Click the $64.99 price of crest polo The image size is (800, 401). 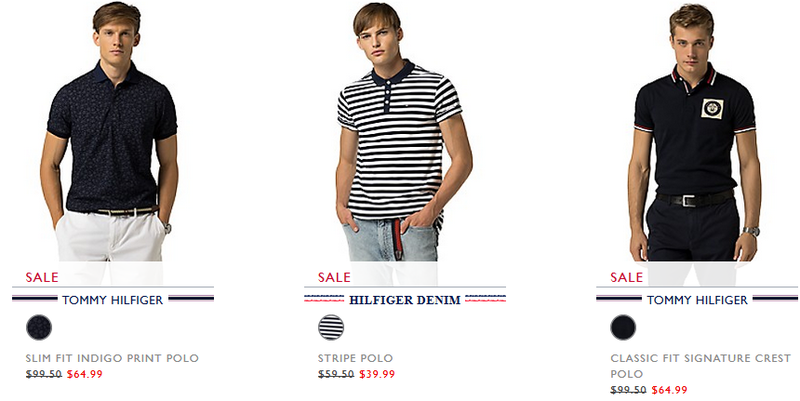[669, 390]
